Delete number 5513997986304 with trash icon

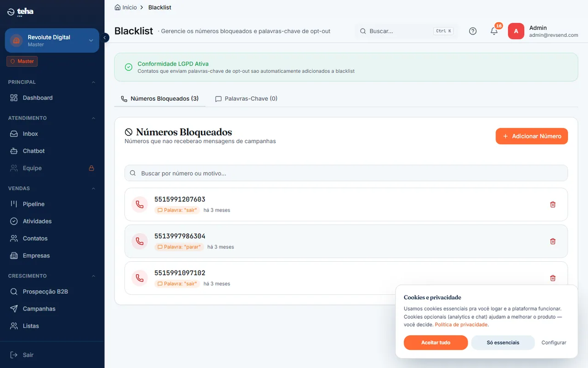pyautogui.click(x=553, y=241)
